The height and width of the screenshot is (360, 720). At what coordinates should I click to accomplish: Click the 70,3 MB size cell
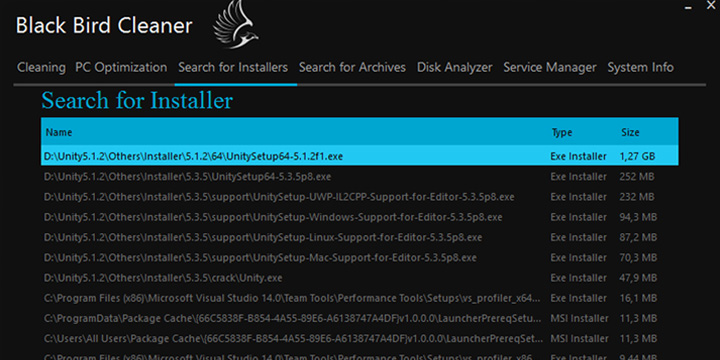click(638, 258)
